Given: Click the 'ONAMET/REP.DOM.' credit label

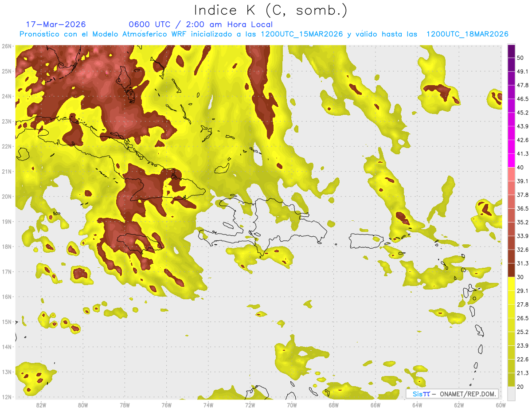Looking at the screenshot, I should click(x=467, y=394).
